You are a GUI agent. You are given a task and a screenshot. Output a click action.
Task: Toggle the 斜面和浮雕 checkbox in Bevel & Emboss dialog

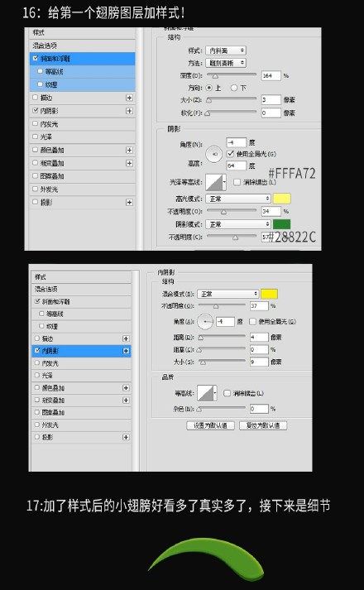[x=36, y=58]
